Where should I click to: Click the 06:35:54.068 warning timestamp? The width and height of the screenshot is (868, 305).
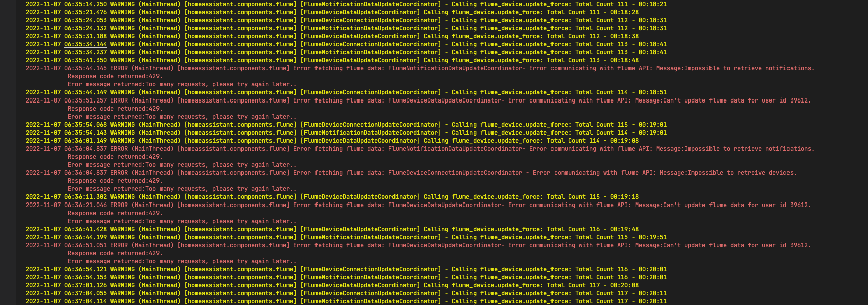pos(86,125)
